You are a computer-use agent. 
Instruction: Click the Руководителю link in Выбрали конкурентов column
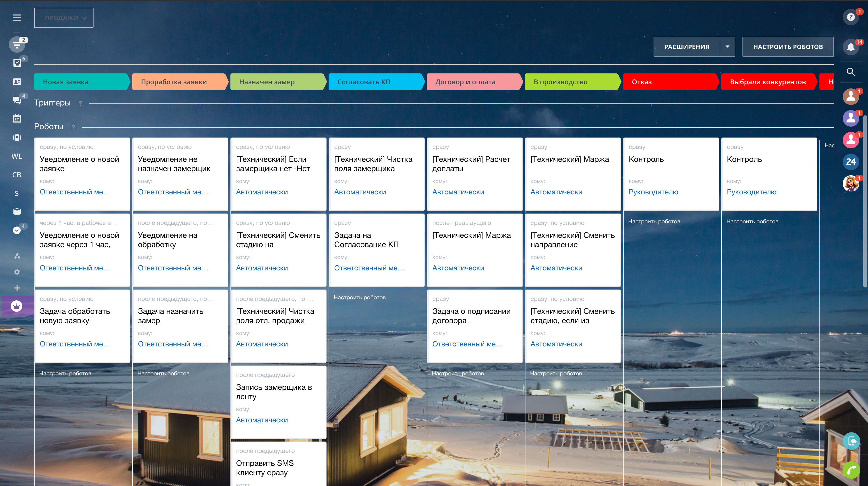tap(751, 192)
